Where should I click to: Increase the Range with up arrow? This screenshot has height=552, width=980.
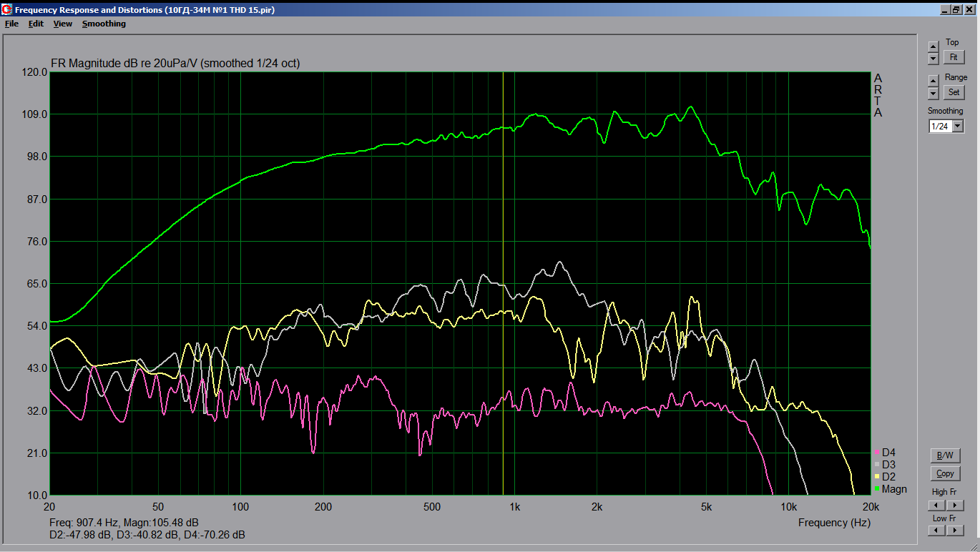(x=933, y=81)
